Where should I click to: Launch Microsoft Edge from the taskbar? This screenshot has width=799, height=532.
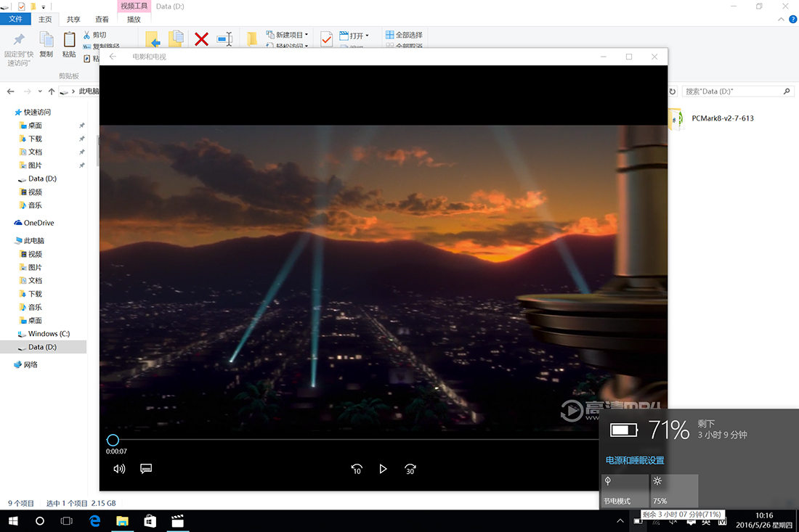[x=94, y=521]
